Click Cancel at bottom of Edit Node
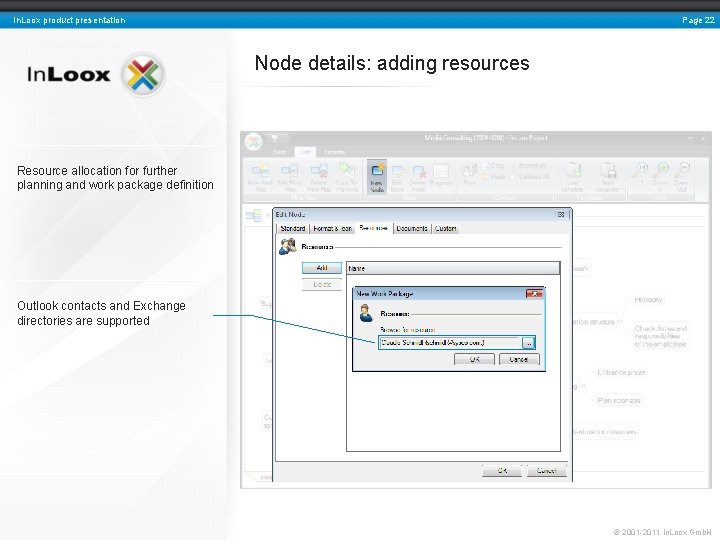 pos(546,471)
